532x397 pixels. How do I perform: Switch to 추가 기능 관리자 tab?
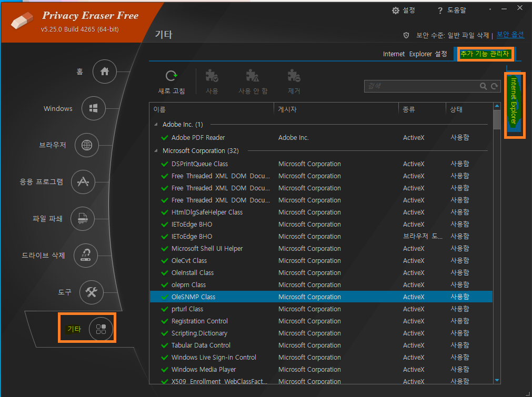pos(485,54)
